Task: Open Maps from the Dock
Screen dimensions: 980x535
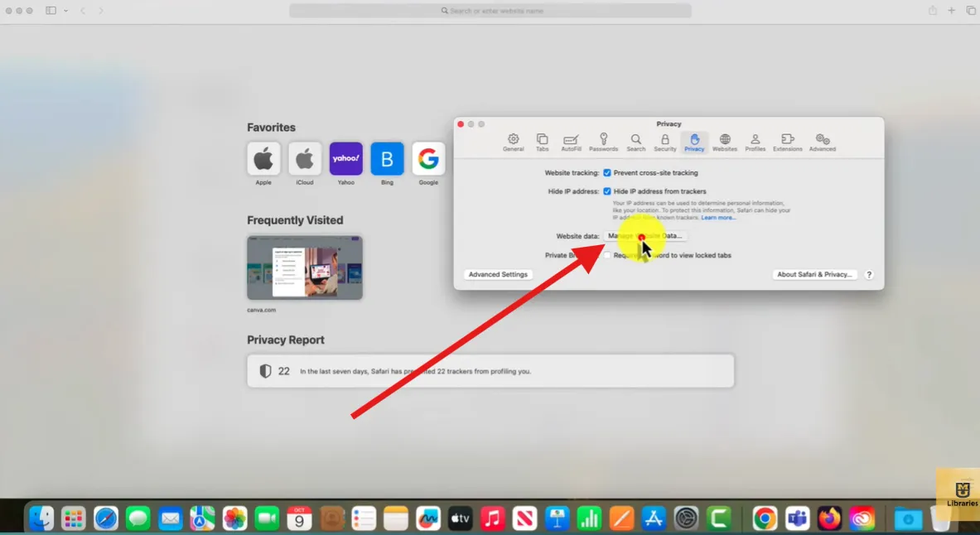Action: point(202,518)
